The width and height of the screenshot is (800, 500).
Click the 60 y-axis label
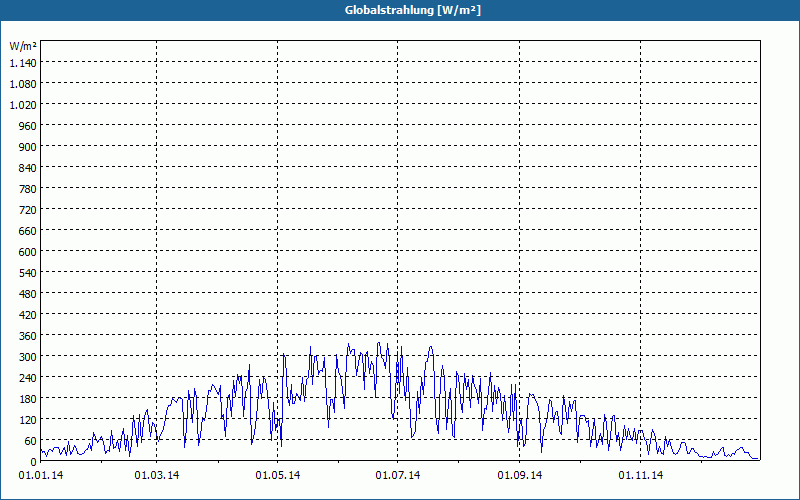31,441
